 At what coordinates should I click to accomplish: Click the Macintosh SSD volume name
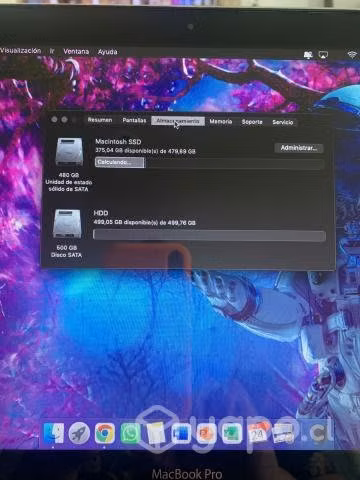coord(118,142)
